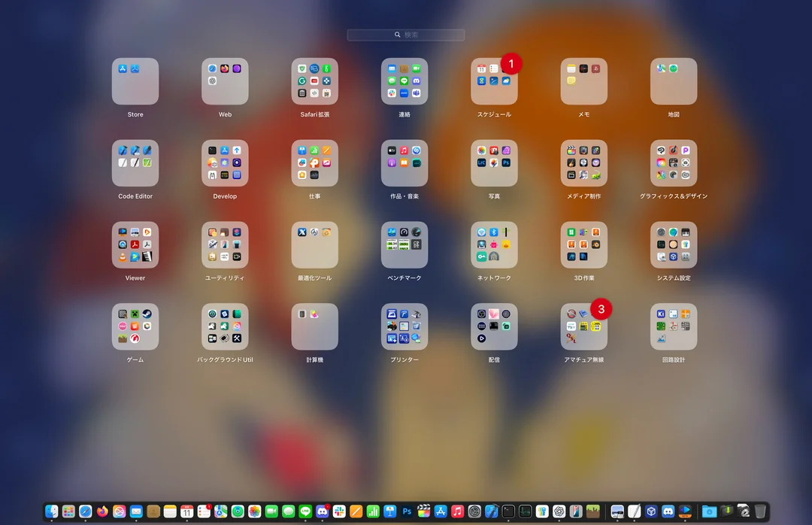The height and width of the screenshot is (525, 812).
Task: Open the バックグラウンドUtil folder
Action: [225, 326]
